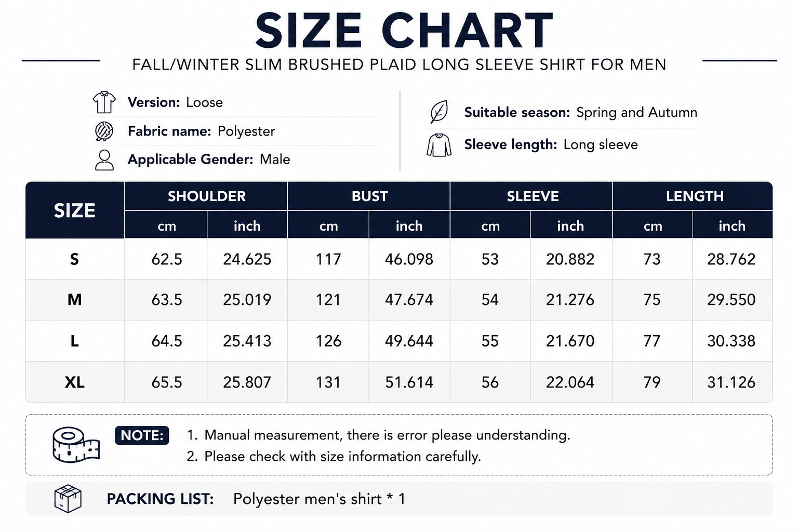Click the shirt icon beside Version
The height and width of the screenshot is (532, 798).
104,102
